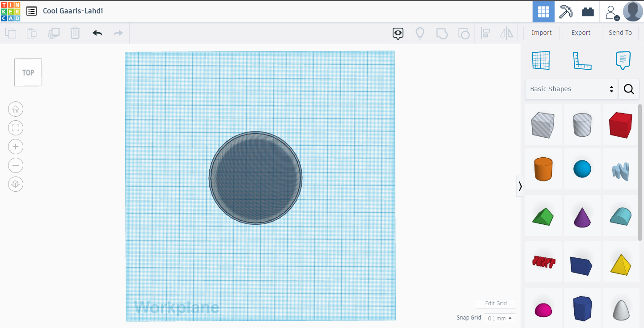Click the Delete trash icon
The width and height of the screenshot is (644, 328).
pos(75,33)
